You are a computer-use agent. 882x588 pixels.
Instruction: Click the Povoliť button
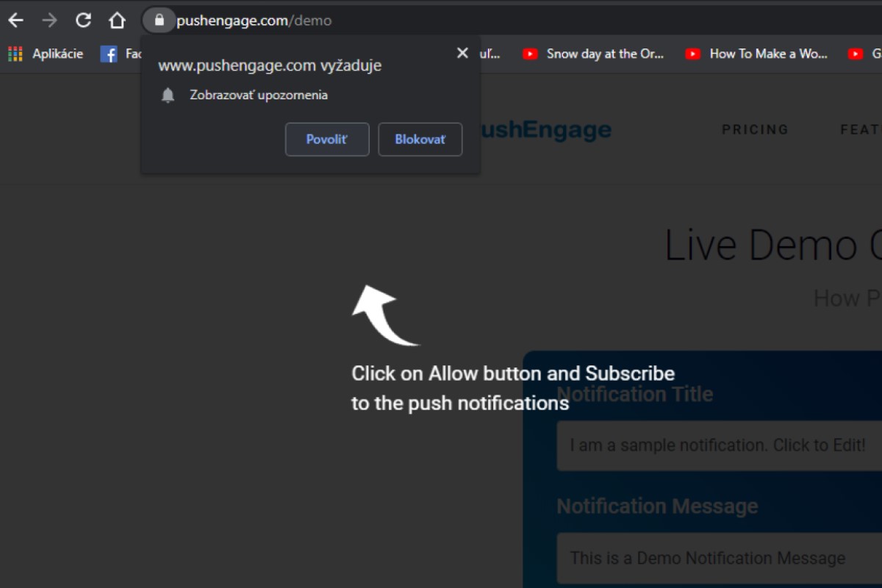pos(327,140)
